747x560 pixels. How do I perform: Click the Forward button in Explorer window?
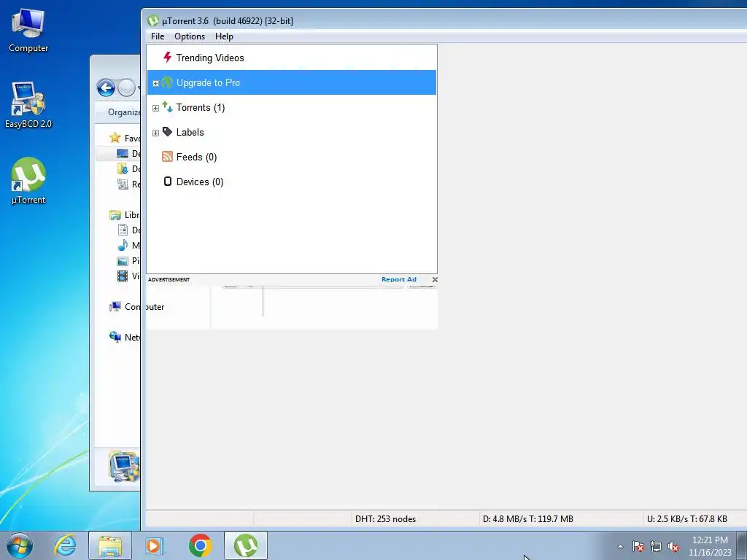coord(126,87)
